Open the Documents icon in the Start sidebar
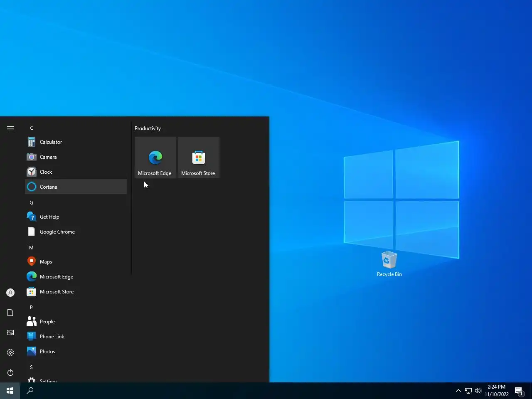This screenshot has width=532, height=399. click(x=10, y=313)
